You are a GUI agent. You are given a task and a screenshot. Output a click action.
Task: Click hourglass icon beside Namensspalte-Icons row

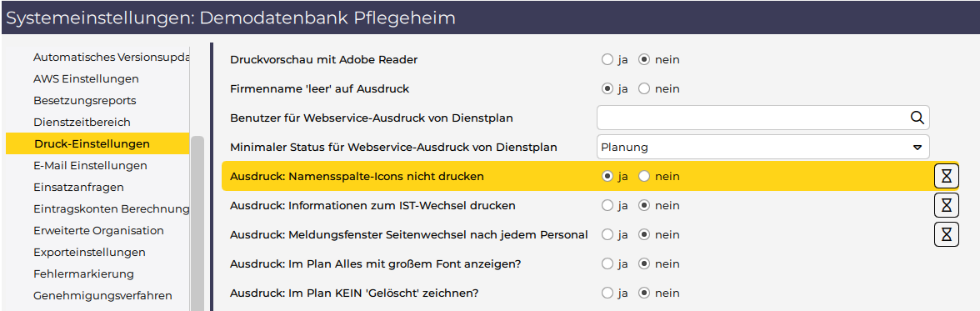pyautogui.click(x=947, y=177)
